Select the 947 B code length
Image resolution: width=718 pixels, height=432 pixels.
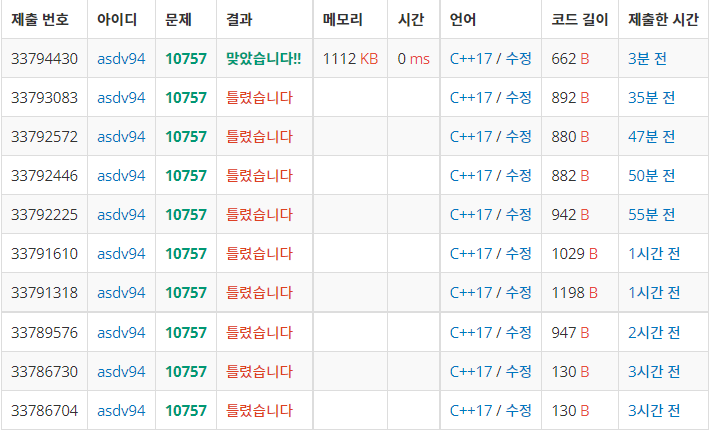pyautogui.click(x=570, y=332)
